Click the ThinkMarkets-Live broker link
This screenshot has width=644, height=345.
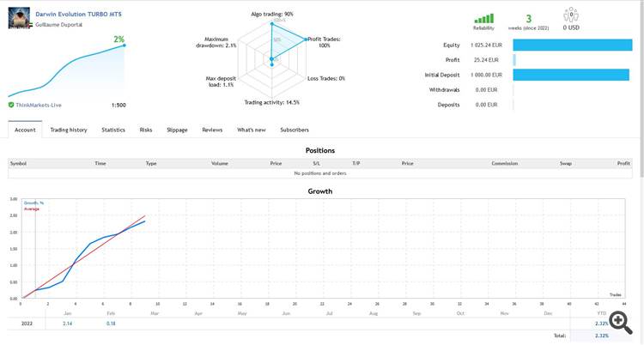coord(39,106)
